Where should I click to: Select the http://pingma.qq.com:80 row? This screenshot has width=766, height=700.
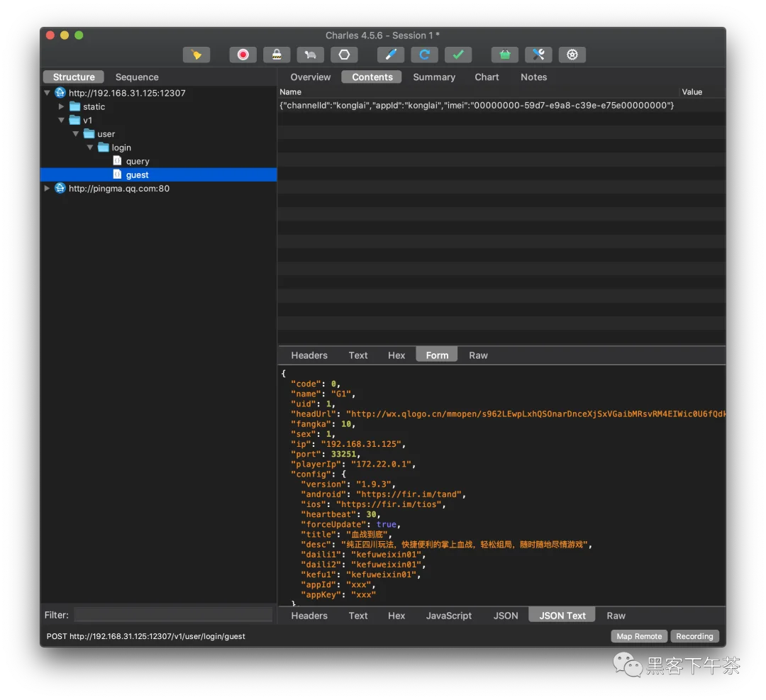[x=159, y=189]
